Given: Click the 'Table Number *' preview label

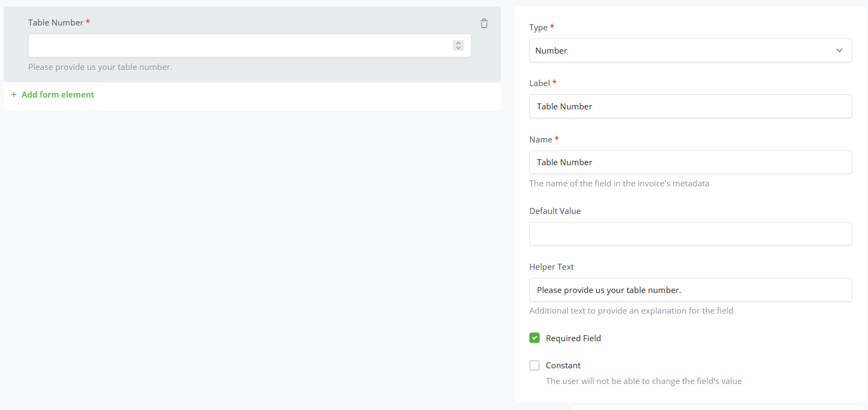Looking at the screenshot, I should (x=59, y=22).
